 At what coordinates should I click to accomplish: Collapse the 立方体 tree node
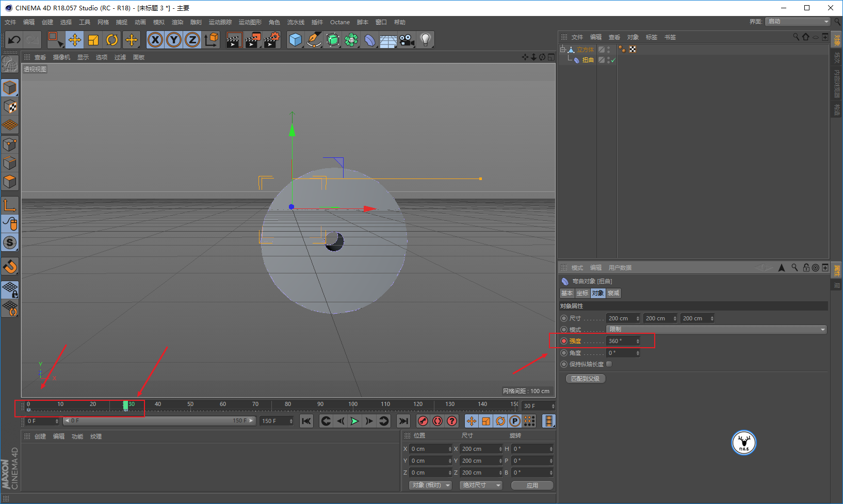click(x=563, y=50)
